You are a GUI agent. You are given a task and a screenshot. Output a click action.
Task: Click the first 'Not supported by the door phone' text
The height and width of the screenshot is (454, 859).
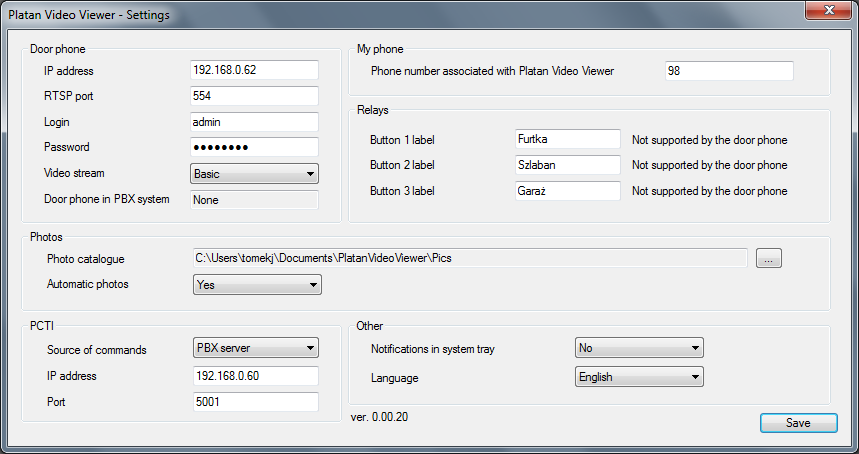(x=709, y=140)
